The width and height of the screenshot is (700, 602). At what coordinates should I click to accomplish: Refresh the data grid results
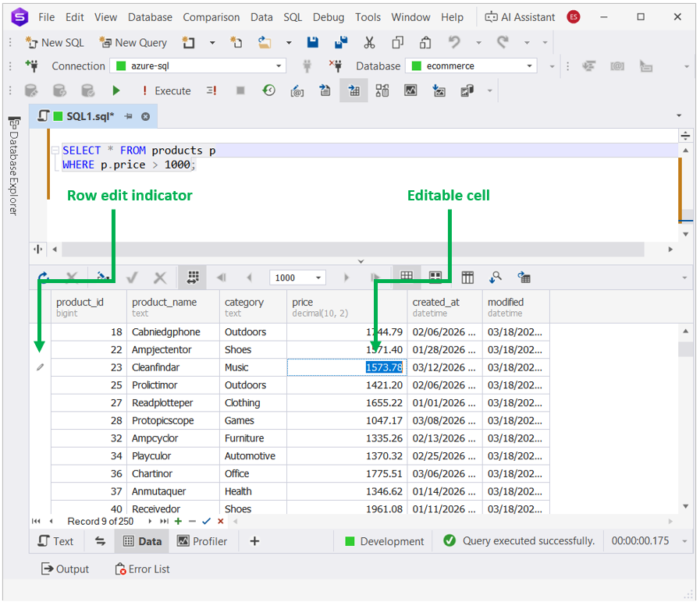click(x=43, y=278)
